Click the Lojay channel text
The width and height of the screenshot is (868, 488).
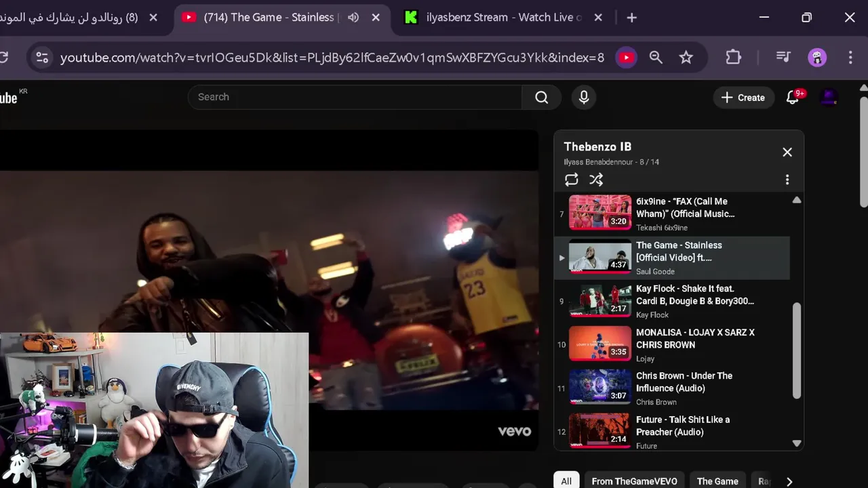[645, 359]
